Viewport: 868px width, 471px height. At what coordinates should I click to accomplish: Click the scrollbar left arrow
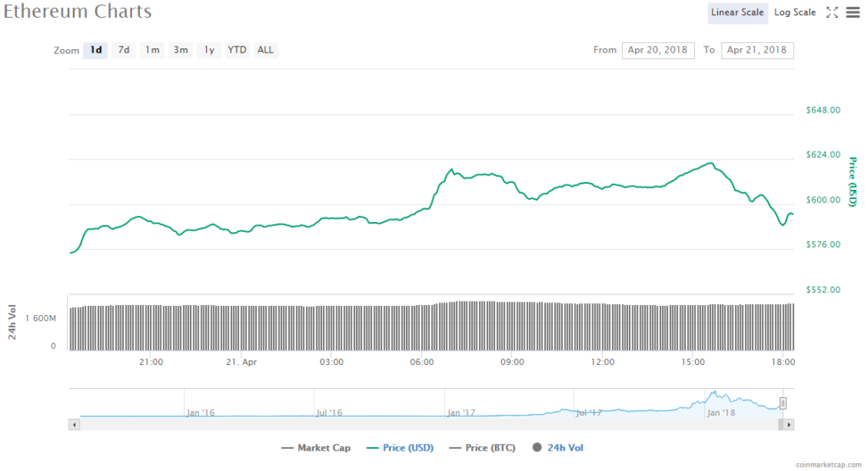coord(74,424)
